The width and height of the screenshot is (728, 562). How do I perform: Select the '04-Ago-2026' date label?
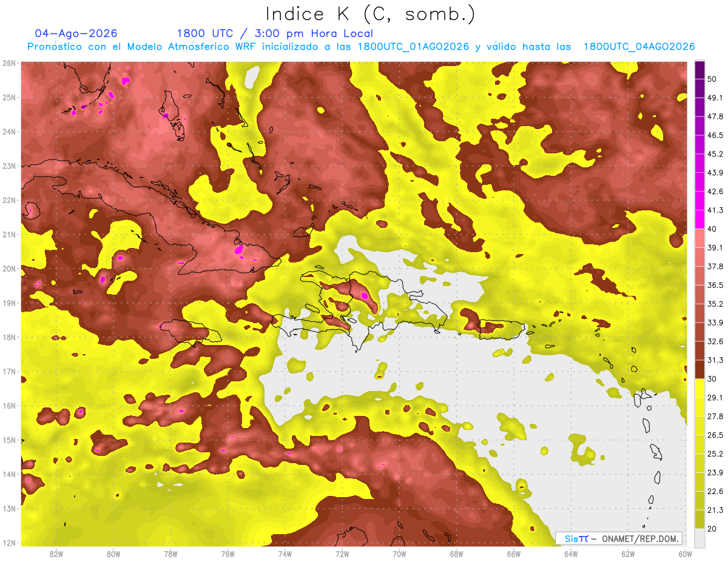click(76, 33)
